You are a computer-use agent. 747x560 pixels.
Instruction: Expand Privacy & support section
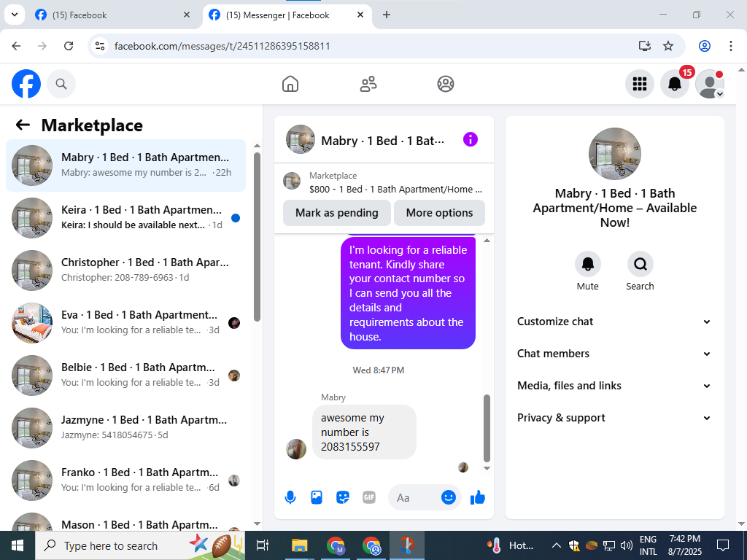tap(614, 418)
